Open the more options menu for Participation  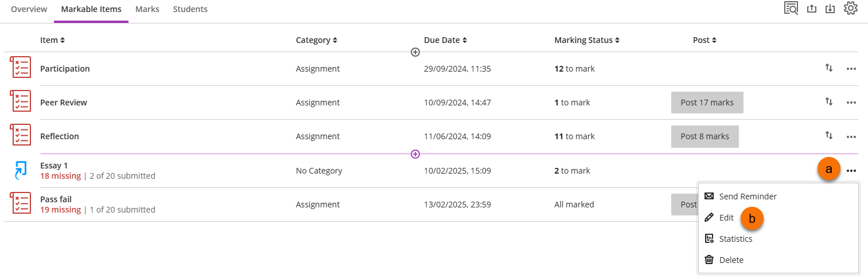[851, 69]
